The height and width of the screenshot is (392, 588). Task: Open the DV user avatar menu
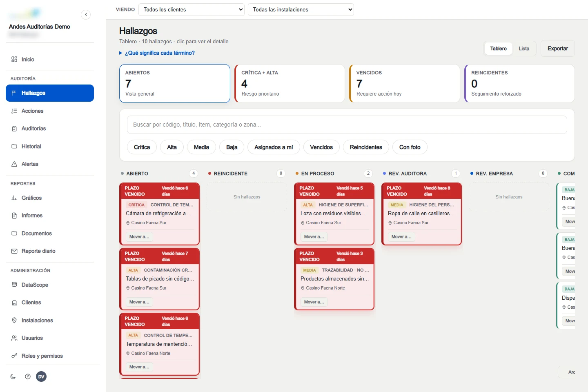click(x=41, y=376)
